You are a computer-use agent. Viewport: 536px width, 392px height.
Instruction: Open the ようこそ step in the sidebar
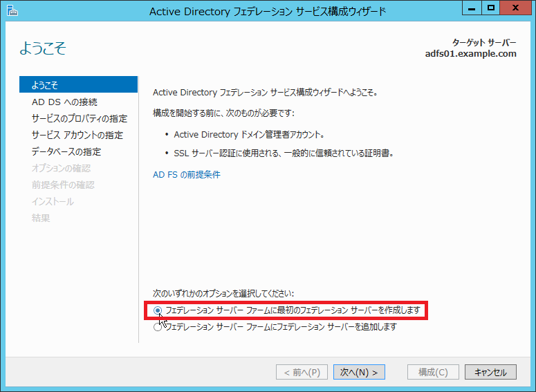(78, 84)
